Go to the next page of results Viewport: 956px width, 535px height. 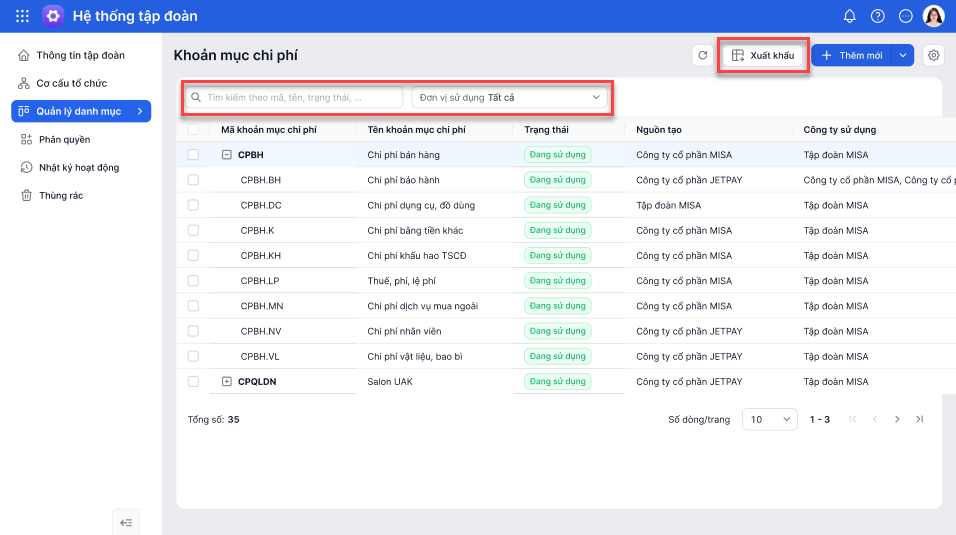pos(897,419)
